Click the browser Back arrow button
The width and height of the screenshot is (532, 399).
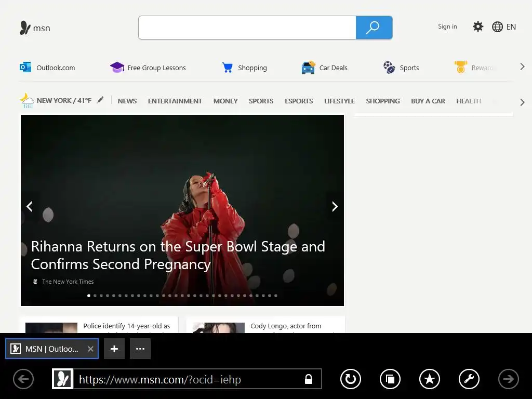pyautogui.click(x=23, y=379)
